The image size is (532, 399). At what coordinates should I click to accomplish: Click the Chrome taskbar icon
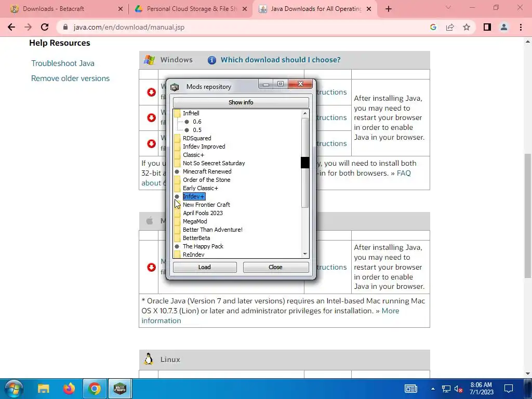[95, 389]
